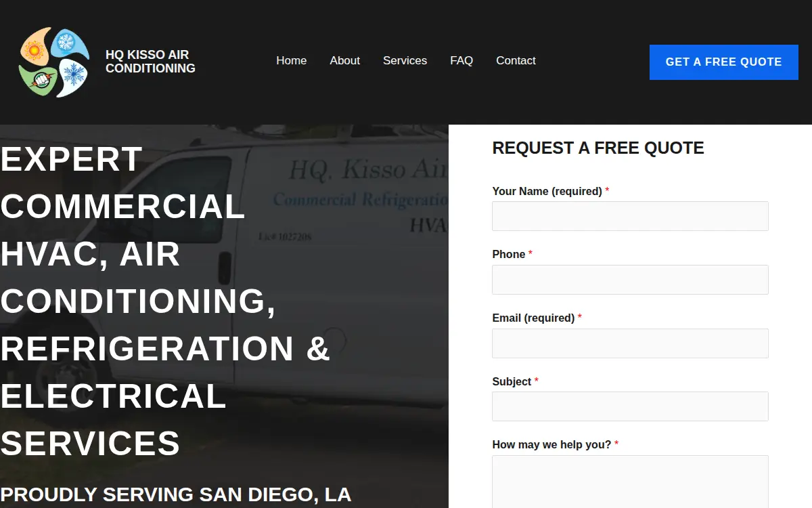Click into the Phone input field
The image size is (812, 508).
point(630,280)
